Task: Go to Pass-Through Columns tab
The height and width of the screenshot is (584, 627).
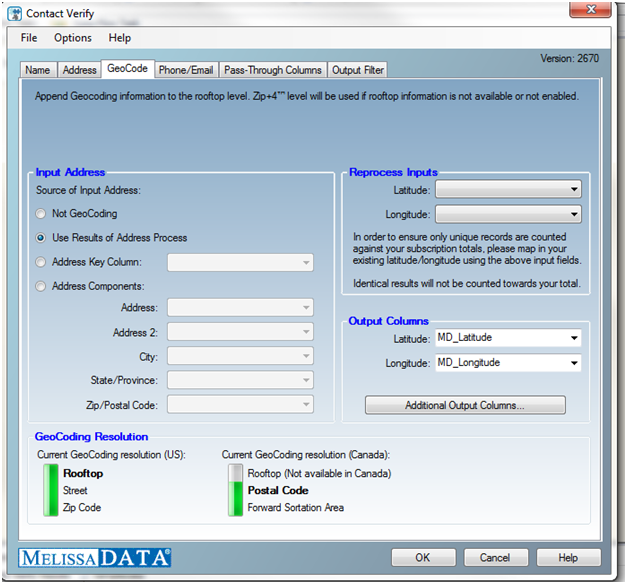Action: point(273,70)
